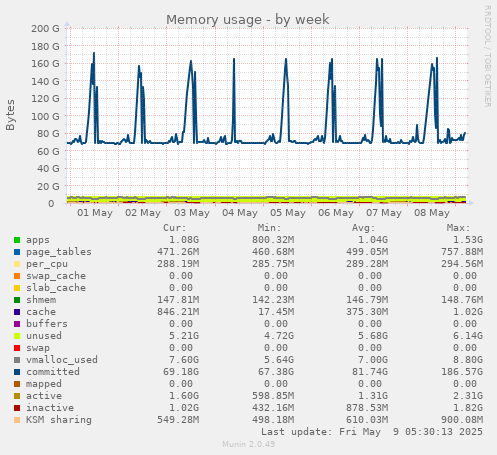The height and width of the screenshot is (455, 497).
Task: Click the lime unused legend swatch
Action: [x=17, y=336]
